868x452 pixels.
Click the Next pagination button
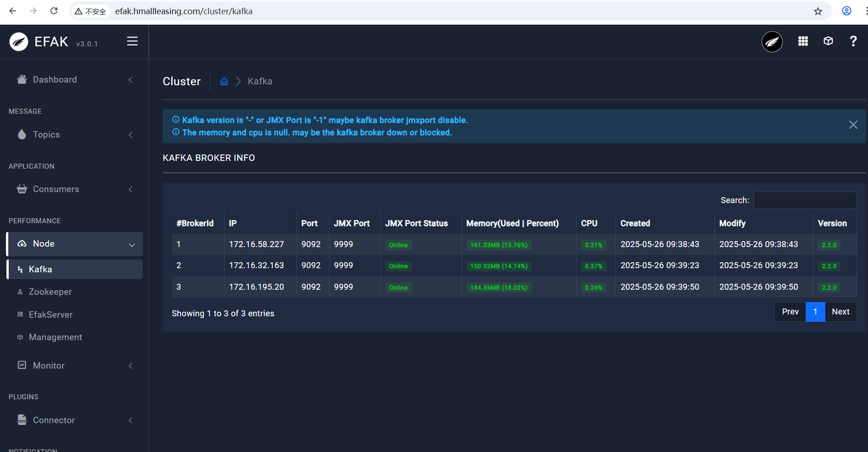841,312
